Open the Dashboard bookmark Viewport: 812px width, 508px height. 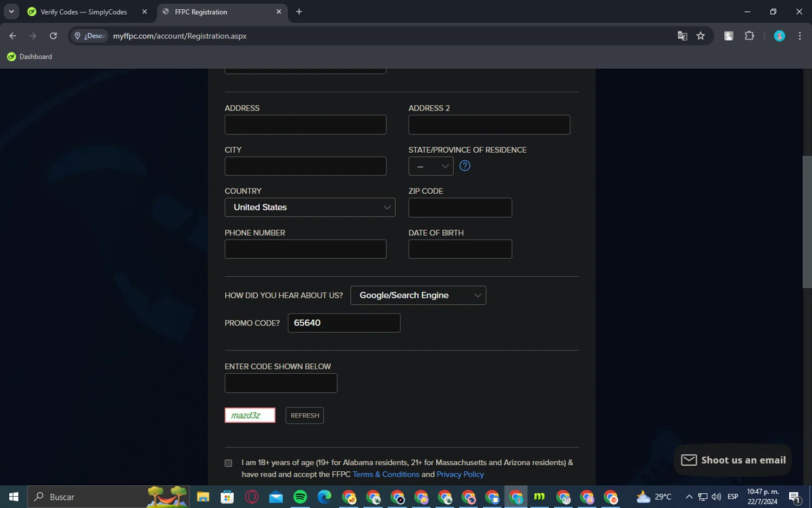(x=30, y=57)
